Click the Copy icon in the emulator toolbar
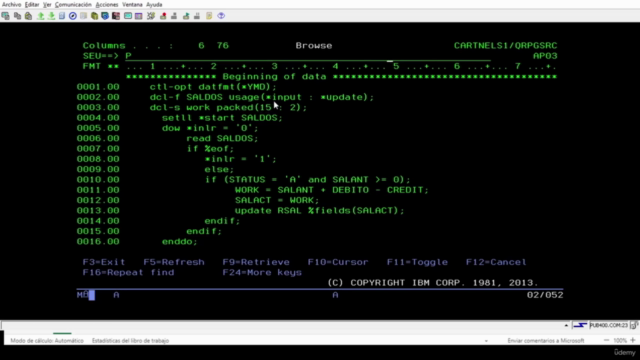 pyautogui.click(x=17, y=16)
